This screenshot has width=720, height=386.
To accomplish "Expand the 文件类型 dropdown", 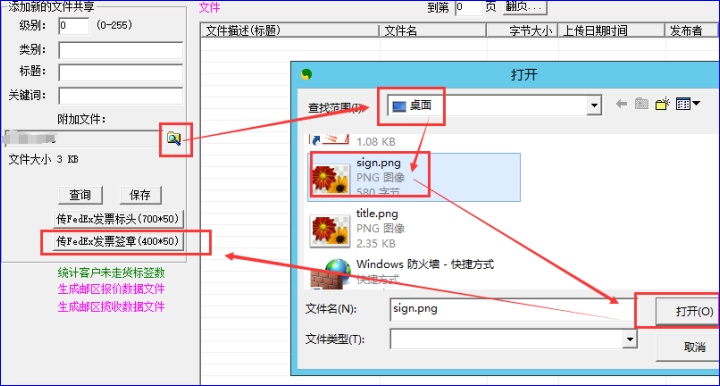I will (630, 339).
